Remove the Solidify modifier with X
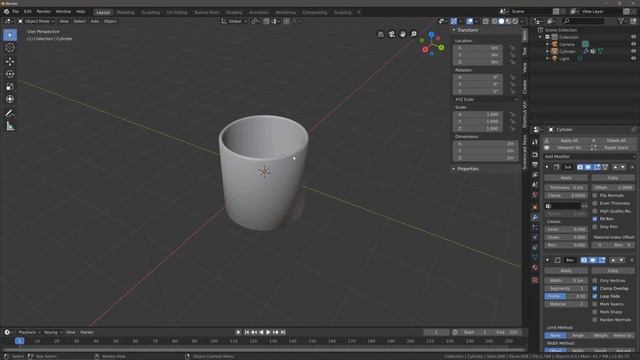640x360 pixels. (632, 167)
